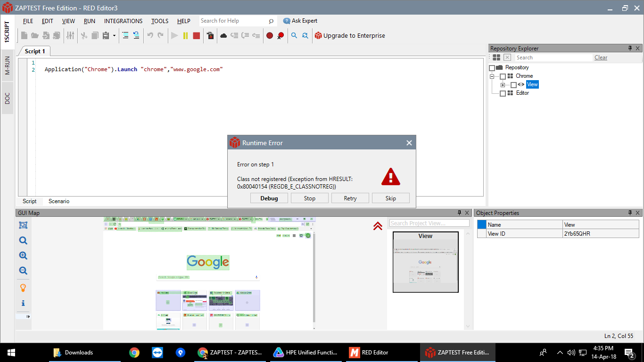Open the settings sliders toolbar icon
Screen dimensions: 644x362
(x=70, y=35)
